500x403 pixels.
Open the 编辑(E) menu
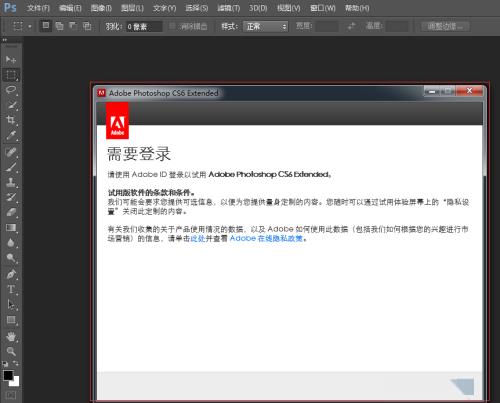(70, 8)
